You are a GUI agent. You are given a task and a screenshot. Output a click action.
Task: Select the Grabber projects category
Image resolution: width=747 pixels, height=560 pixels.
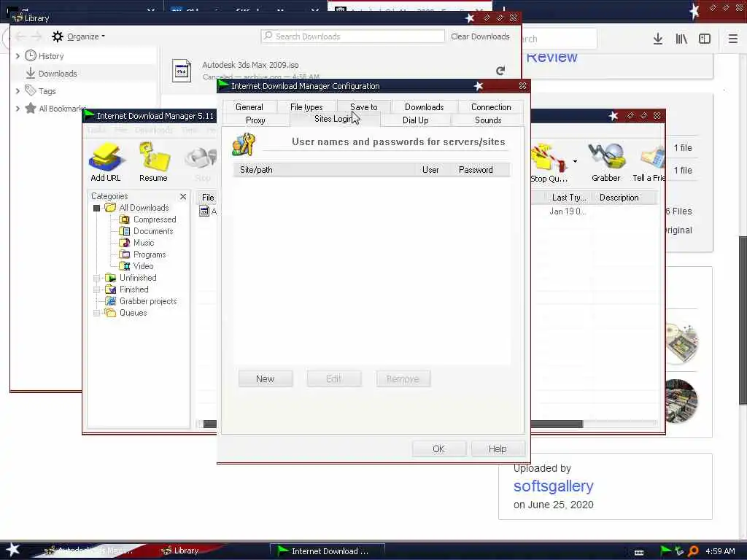(141, 301)
